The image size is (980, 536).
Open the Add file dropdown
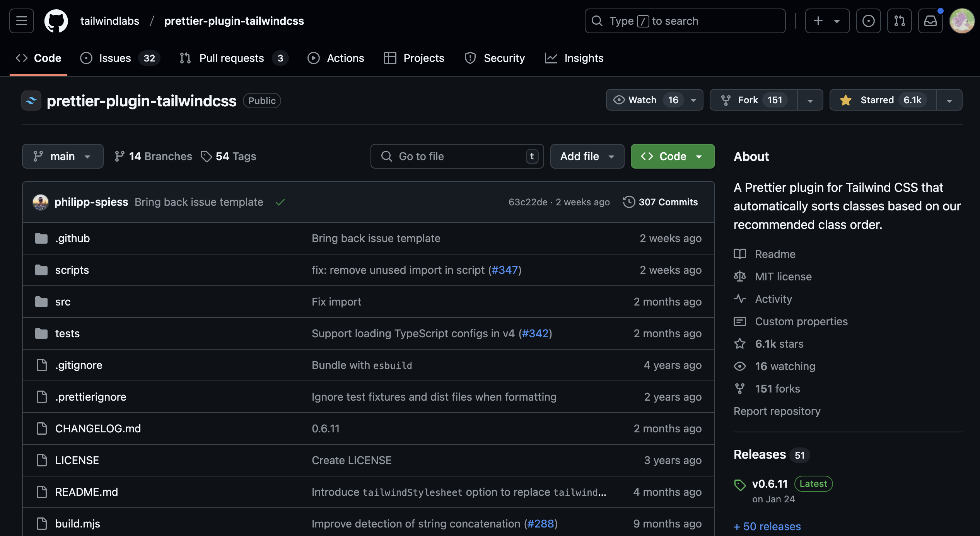coord(587,156)
